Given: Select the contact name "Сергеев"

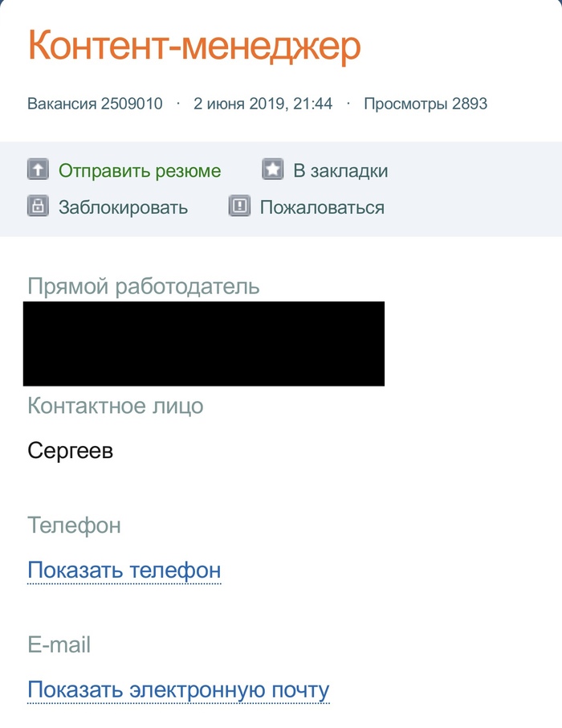Looking at the screenshot, I should [70, 451].
